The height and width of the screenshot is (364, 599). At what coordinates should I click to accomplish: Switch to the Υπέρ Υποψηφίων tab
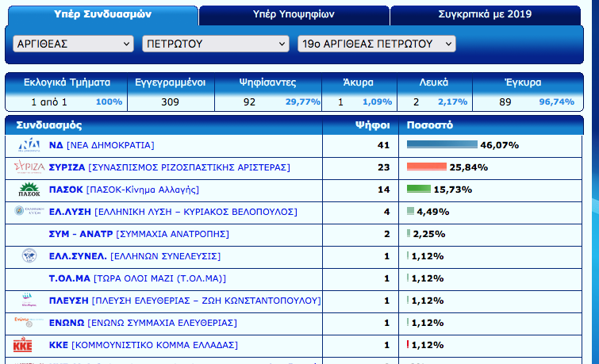pyautogui.click(x=294, y=14)
